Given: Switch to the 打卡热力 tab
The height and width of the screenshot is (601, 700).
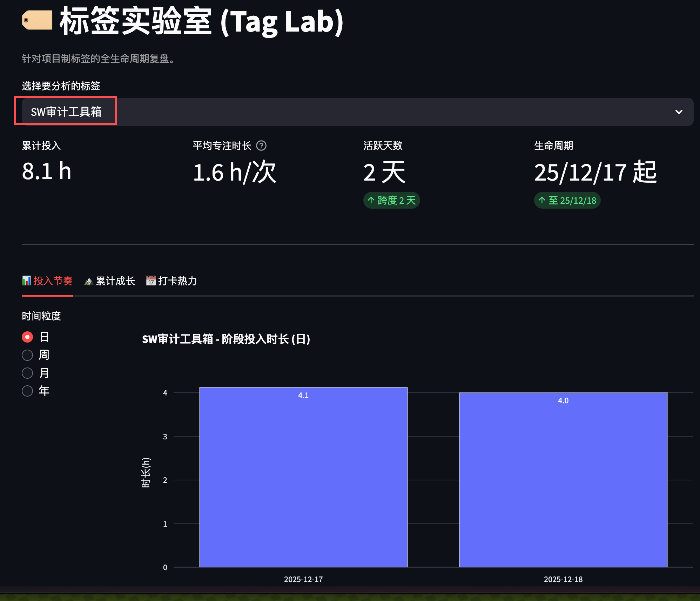Looking at the screenshot, I should pos(177,281).
